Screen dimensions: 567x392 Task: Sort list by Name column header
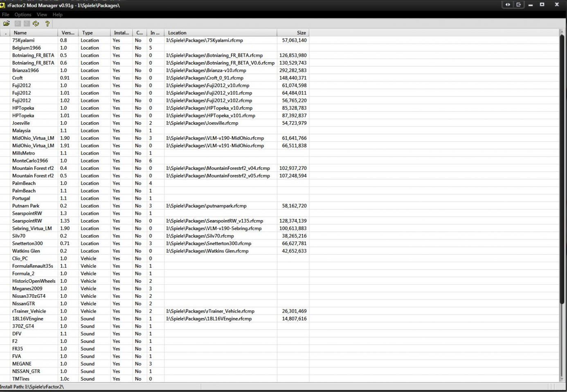[x=34, y=33]
